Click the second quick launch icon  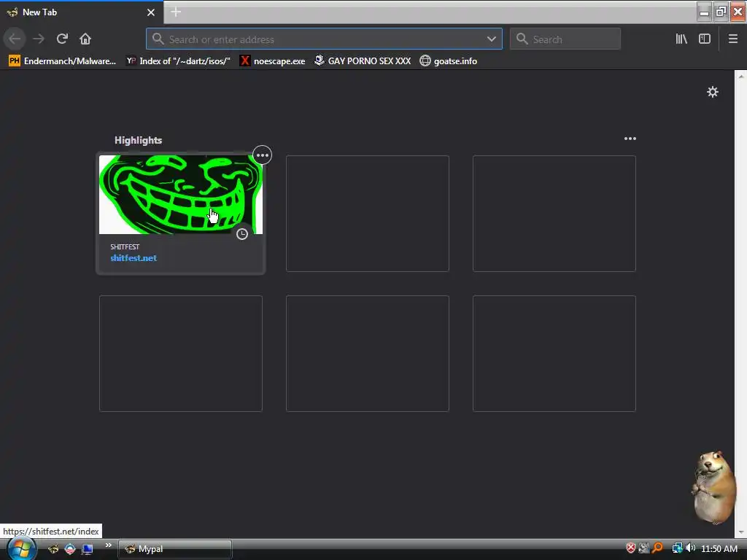[70, 549]
